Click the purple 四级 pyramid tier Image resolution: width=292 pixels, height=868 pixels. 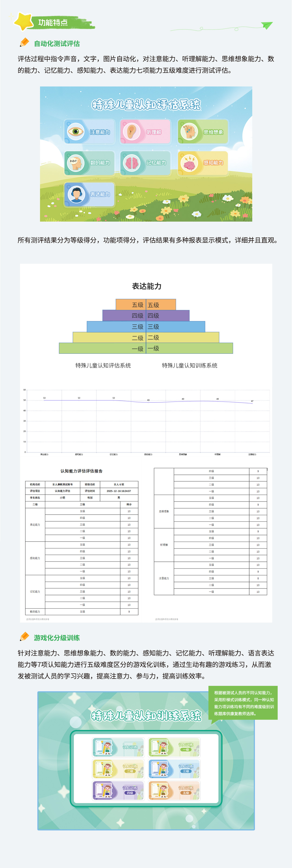click(146, 315)
